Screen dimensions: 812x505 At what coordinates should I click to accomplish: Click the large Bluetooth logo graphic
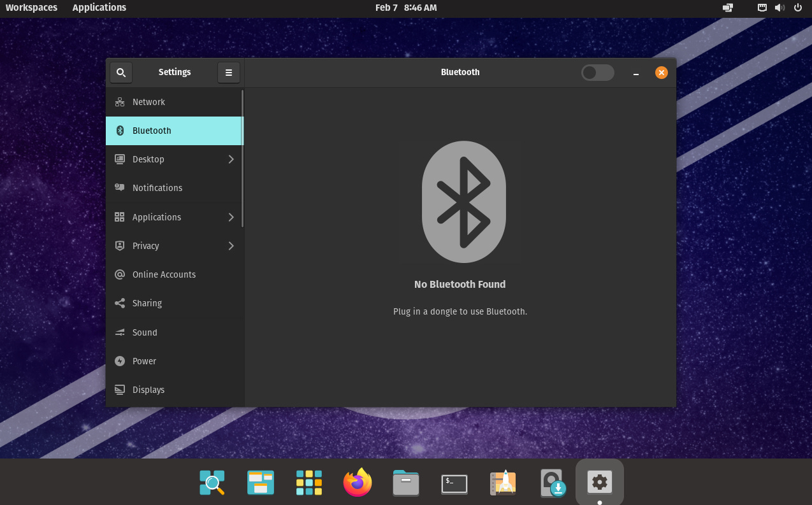point(464,202)
